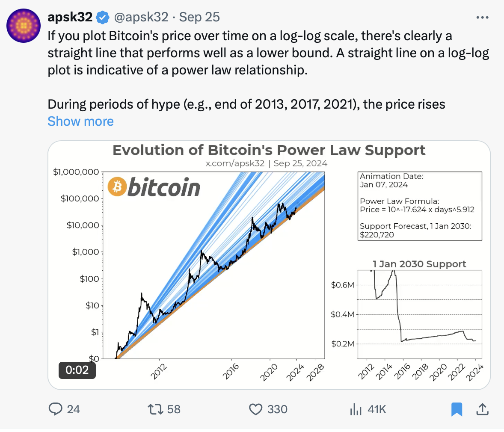
Task: Click the 330 likes count
Action: coord(277,409)
